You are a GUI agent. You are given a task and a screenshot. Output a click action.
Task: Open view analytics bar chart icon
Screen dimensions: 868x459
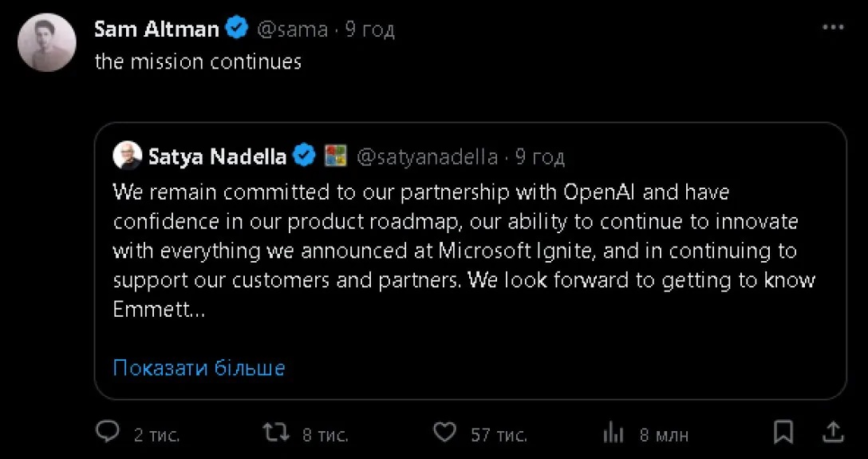(x=614, y=433)
